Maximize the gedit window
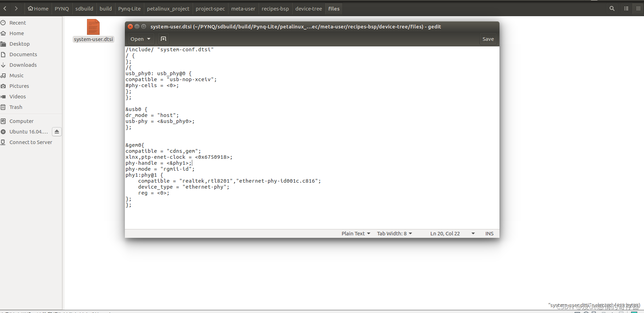The width and height of the screenshot is (644, 313). pyautogui.click(x=144, y=26)
